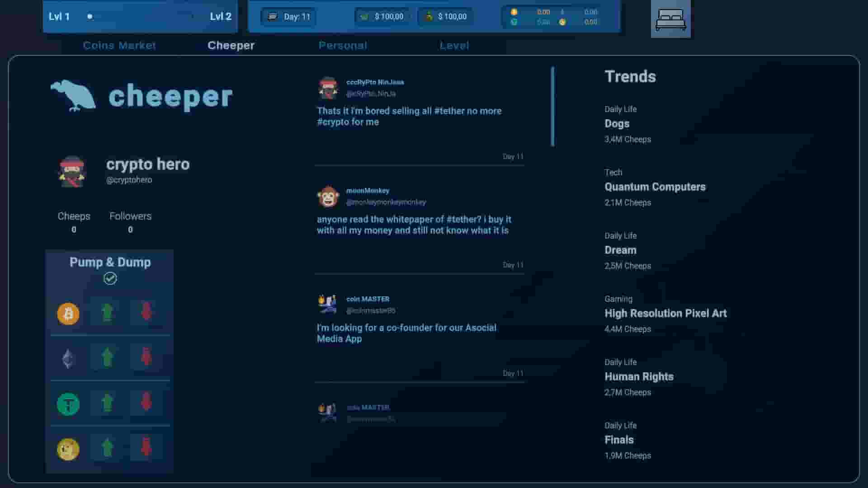Viewport: 868px width, 488px height.
Task: Click the calendar icon beside Day: 11
Action: click(272, 17)
